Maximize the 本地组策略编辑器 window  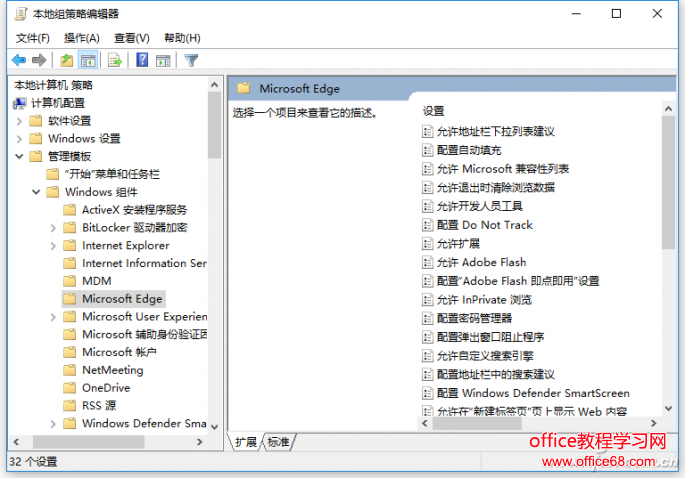616,14
